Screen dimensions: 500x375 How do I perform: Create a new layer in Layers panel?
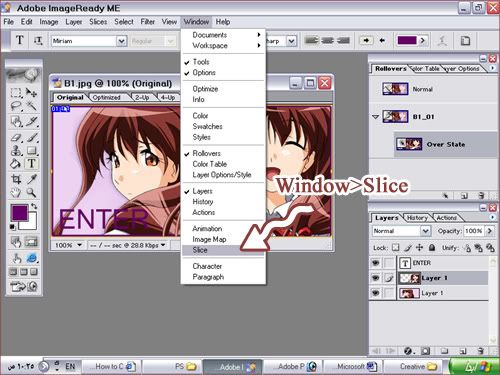(x=463, y=351)
